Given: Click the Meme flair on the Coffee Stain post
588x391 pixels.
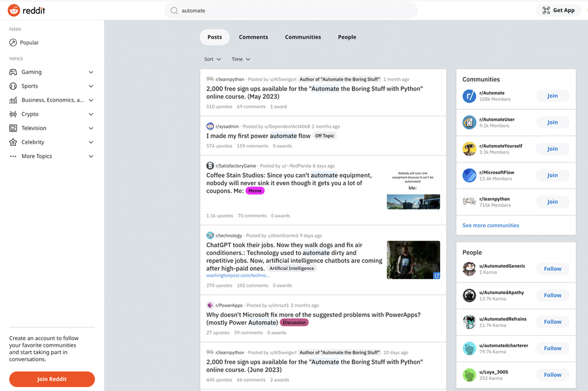Looking at the screenshot, I should coord(255,190).
